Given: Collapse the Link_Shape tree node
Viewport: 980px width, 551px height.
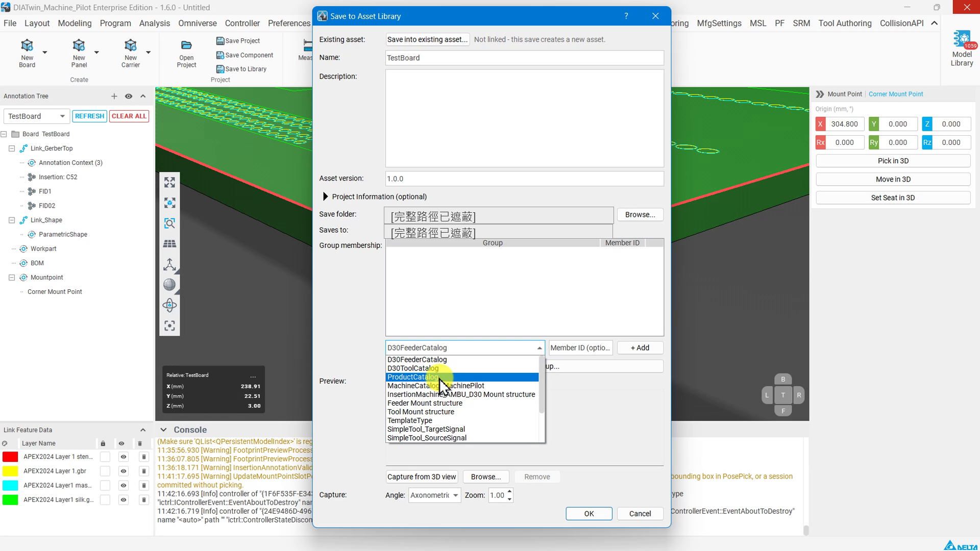Looking at the screenshot, I should tap(12, 220).
